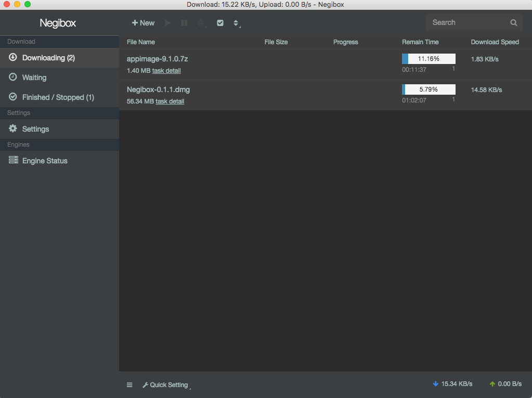Screen dimensions: 532x398
Task: Click the 1.40 MB file size
Action: click(x=138, y=71)
